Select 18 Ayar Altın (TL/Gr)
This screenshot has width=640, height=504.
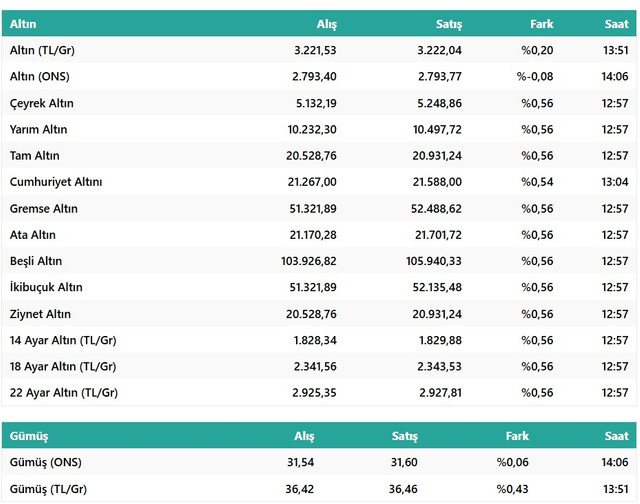coord(63,366)
